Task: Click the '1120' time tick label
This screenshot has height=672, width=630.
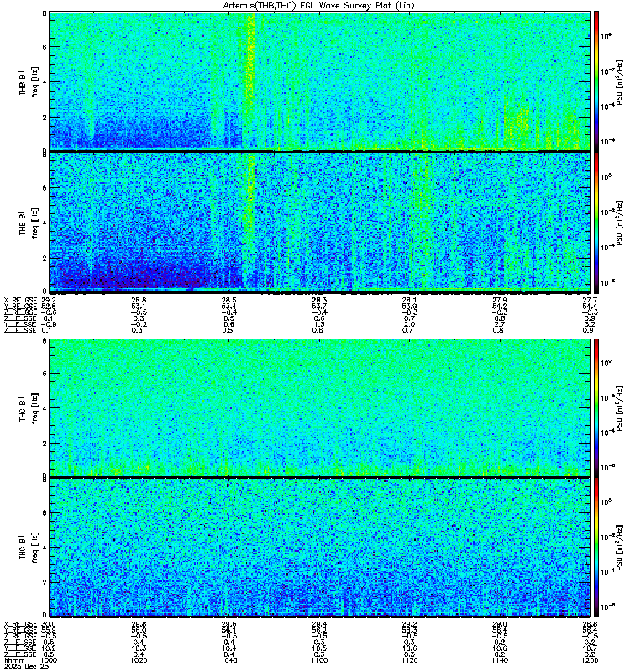Action: (409, 660)
